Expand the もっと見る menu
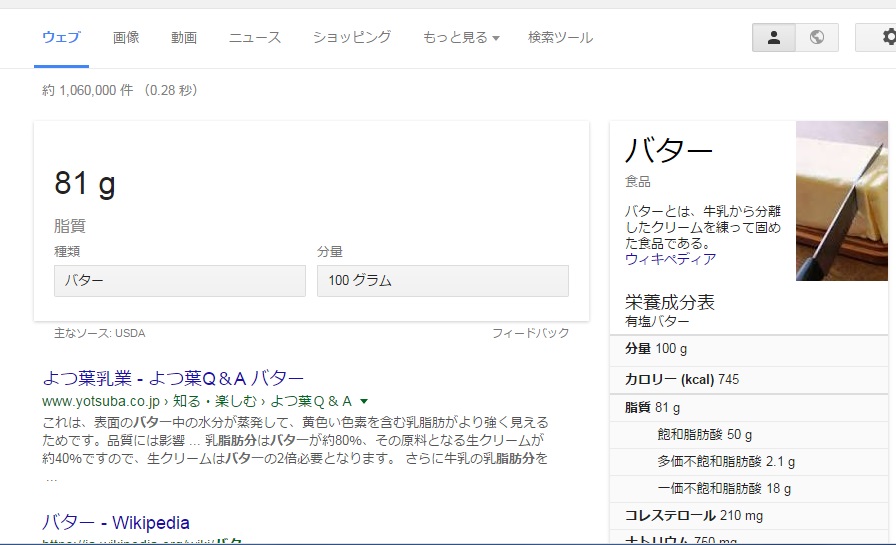This screenshot has width=896, height=545. pos(461,38)
